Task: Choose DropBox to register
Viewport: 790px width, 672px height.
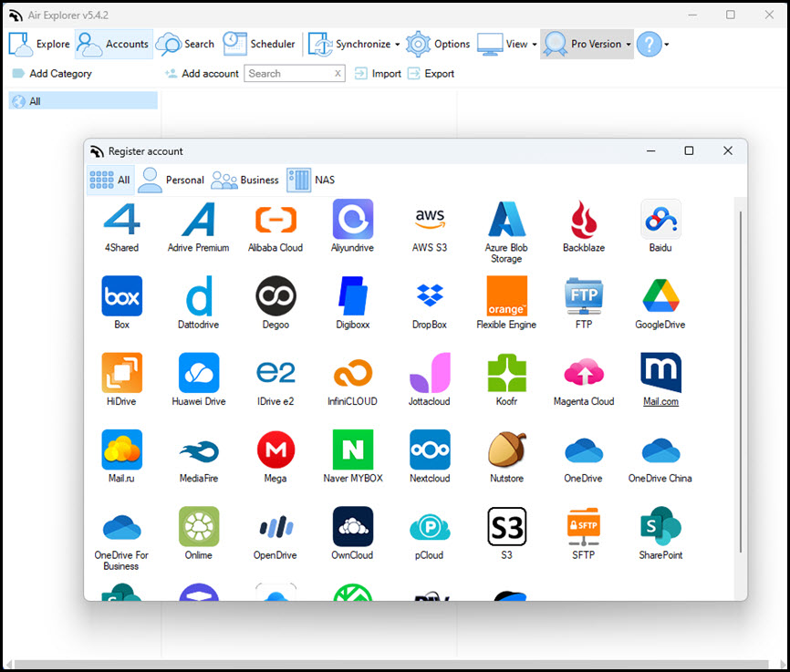Action: point(430,295)
